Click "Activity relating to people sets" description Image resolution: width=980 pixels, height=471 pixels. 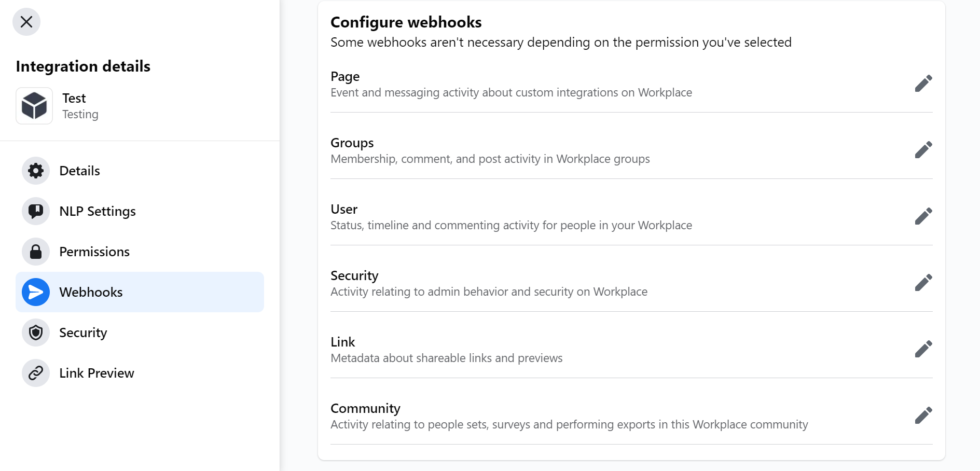(569, 425)
